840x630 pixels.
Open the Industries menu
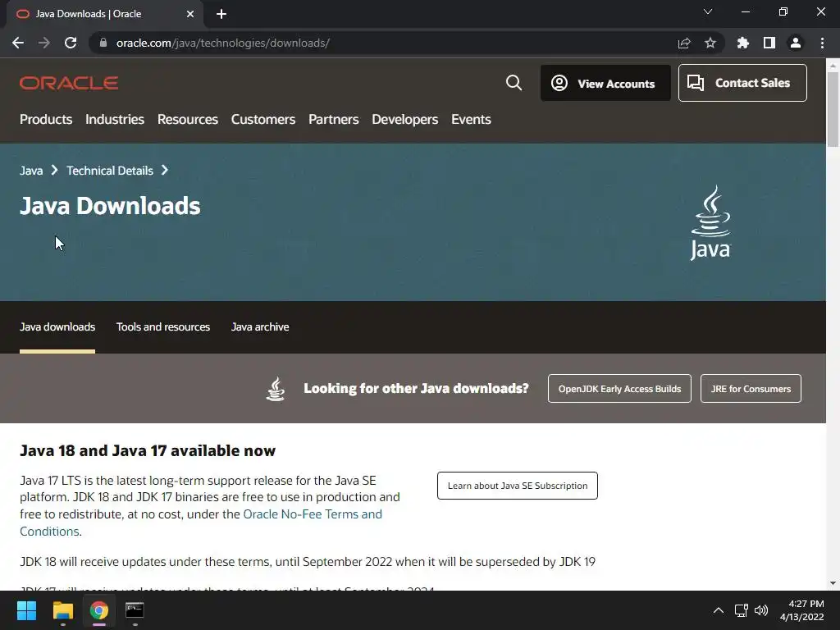[115, 120]
